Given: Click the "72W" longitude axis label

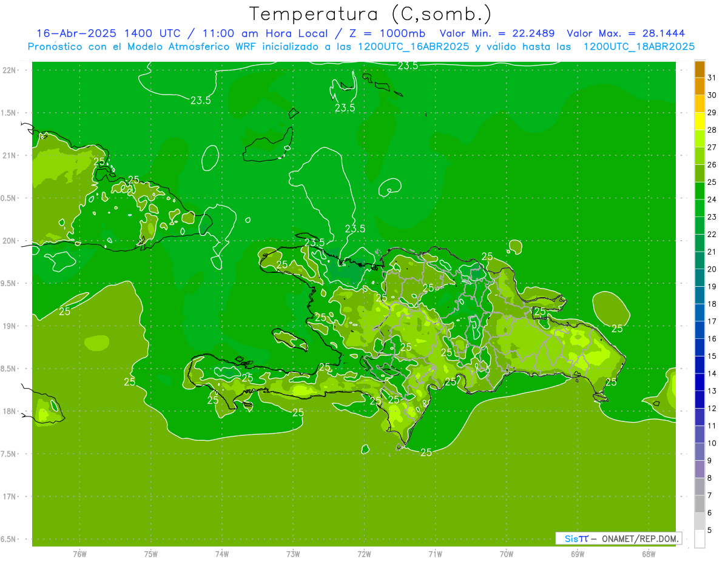Looking at the screenshot, I should tap(365, 554).
